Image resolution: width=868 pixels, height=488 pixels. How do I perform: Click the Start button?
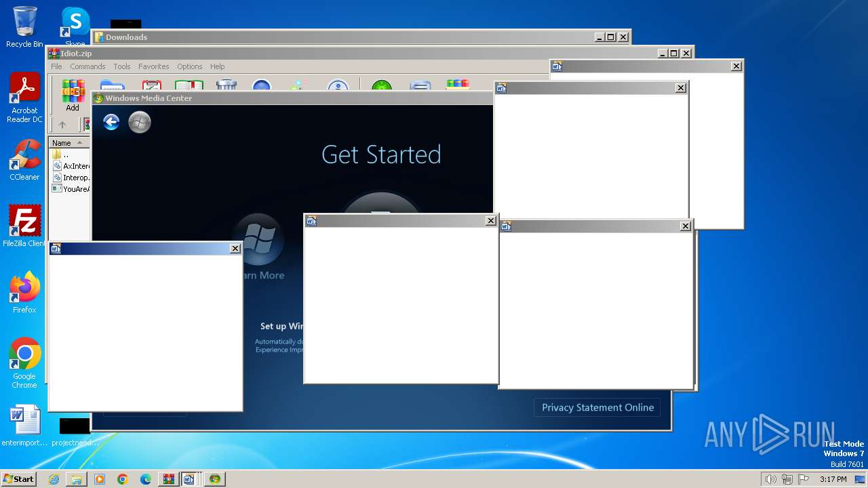click(x=18, y=479)
